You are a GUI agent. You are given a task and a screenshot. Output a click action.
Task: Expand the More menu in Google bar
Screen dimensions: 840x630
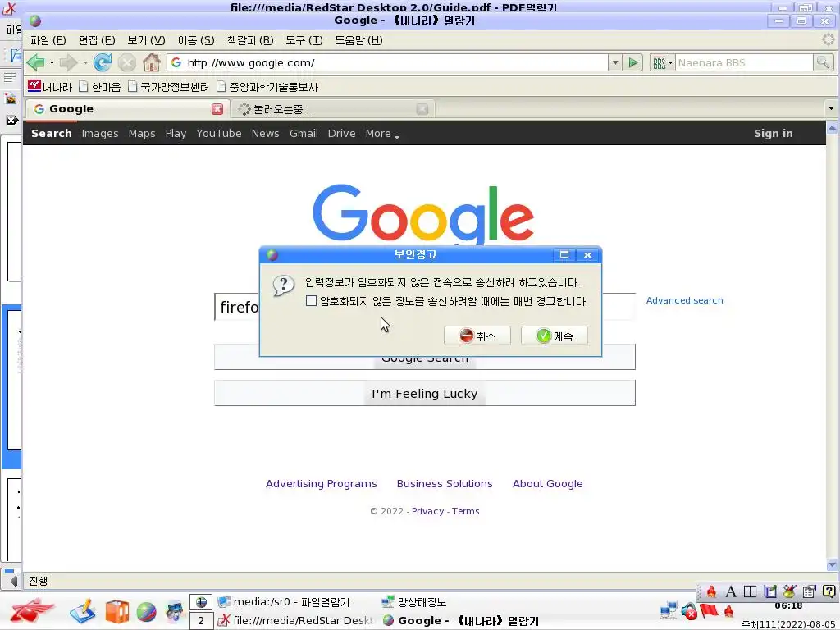coord(382,134)
